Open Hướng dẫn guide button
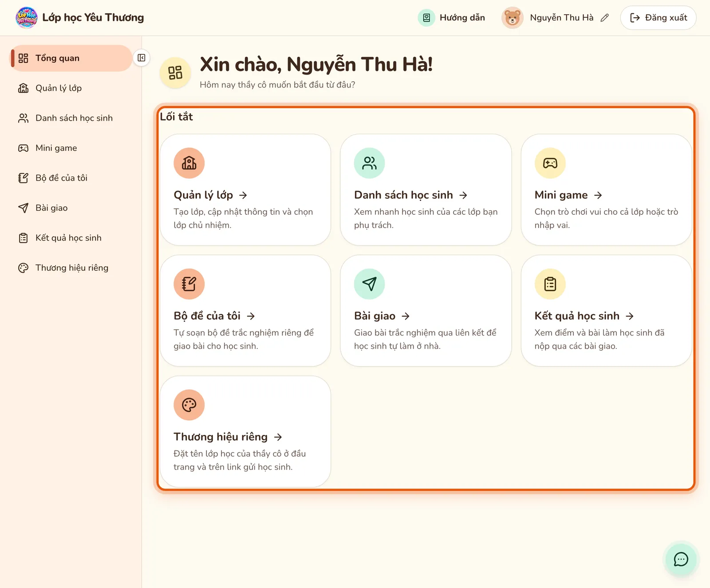This screenshot has width=710, height=588. click(x=451, y=18)
